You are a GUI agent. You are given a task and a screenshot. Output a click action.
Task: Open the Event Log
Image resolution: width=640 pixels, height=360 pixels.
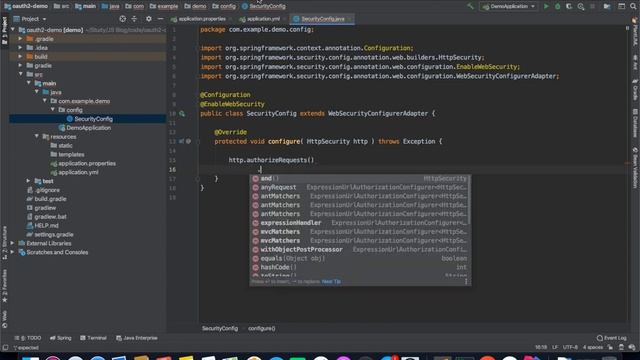pyautogui.click(x=611, y=338)
